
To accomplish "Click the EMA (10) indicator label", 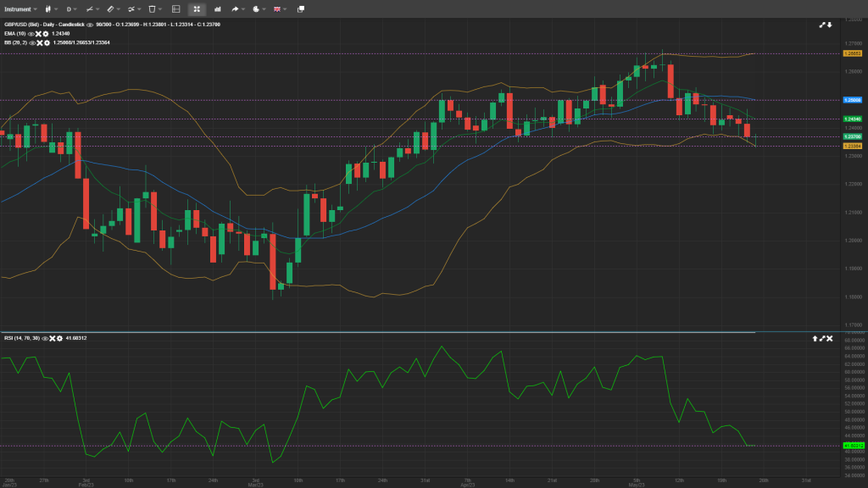I will tap(15, 34).
